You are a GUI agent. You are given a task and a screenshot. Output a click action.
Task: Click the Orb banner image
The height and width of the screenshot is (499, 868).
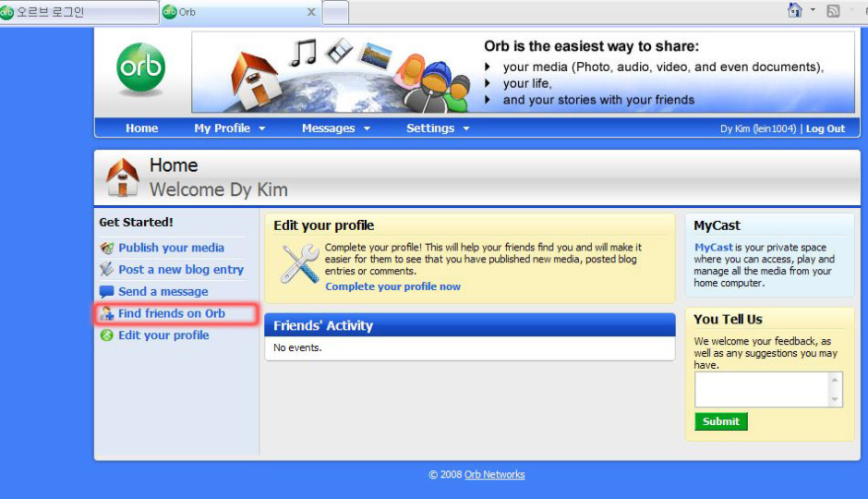tap(524, 72)
